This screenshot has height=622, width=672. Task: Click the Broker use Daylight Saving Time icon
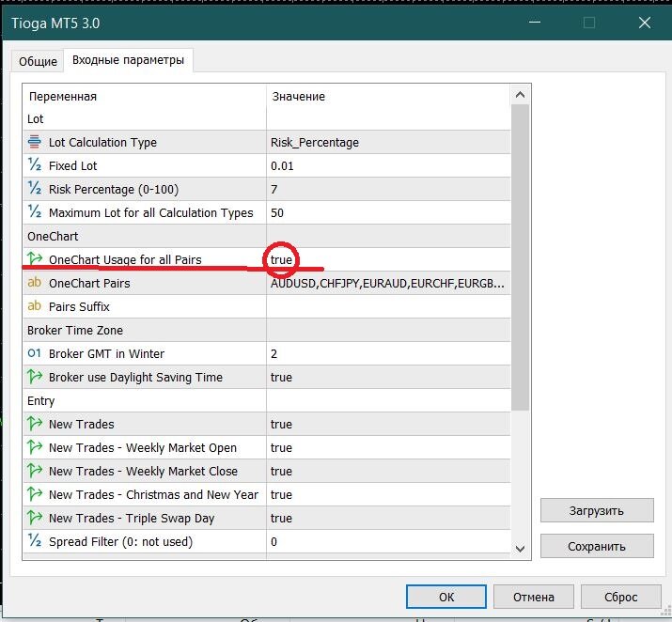[x=34, y=377]
